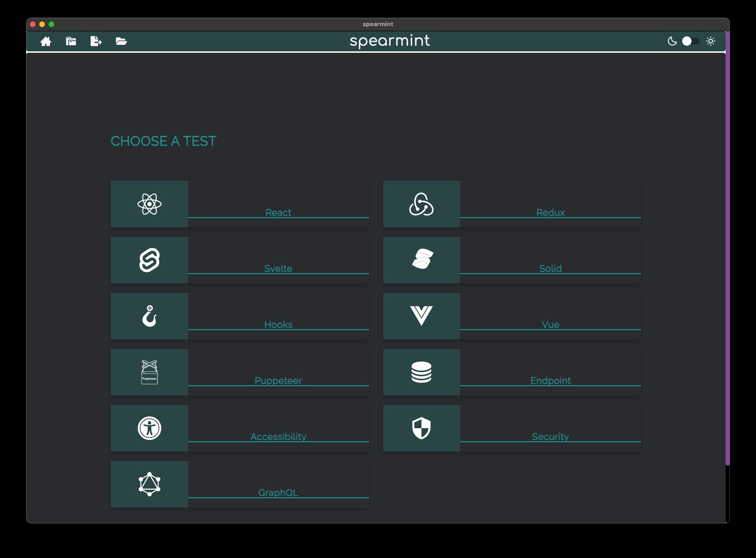This screenshot has width=756, height=558.
Task: Choose the Vue test label
Action: tap(550, 325)
